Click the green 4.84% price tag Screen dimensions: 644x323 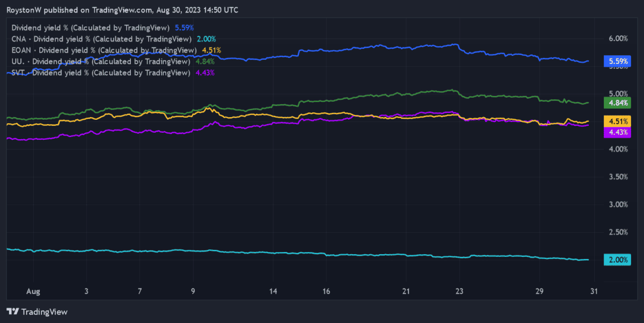click(616, 103)
